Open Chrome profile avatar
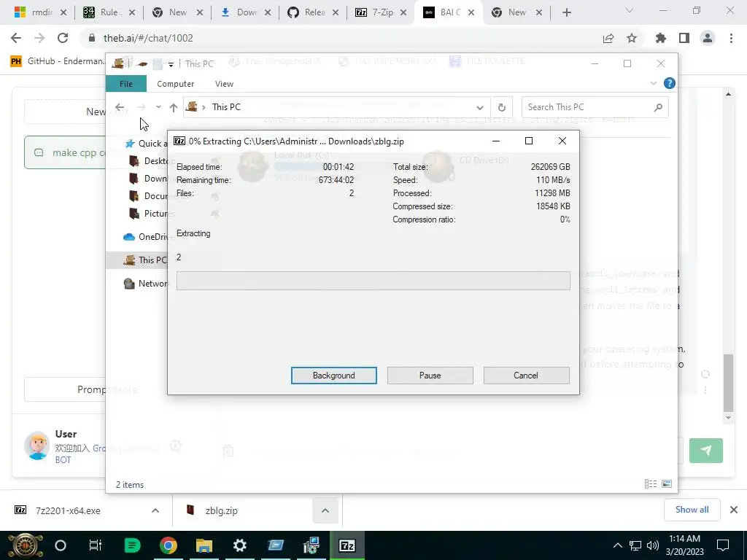This screenshot has height=560, width=747. [708, 38]
